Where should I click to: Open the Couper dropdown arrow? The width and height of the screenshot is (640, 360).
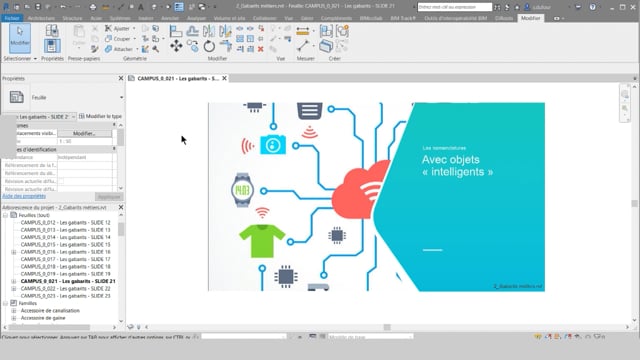click(135, 39)
